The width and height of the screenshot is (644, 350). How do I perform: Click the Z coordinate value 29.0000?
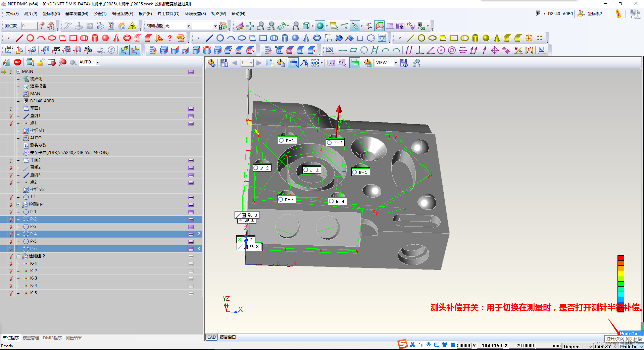[522, 346]
